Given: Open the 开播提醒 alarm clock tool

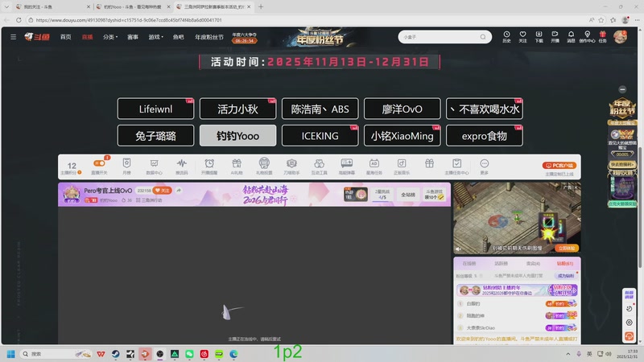Looking at the screenshot, I should pyautogui.click(x=209, y=167).
